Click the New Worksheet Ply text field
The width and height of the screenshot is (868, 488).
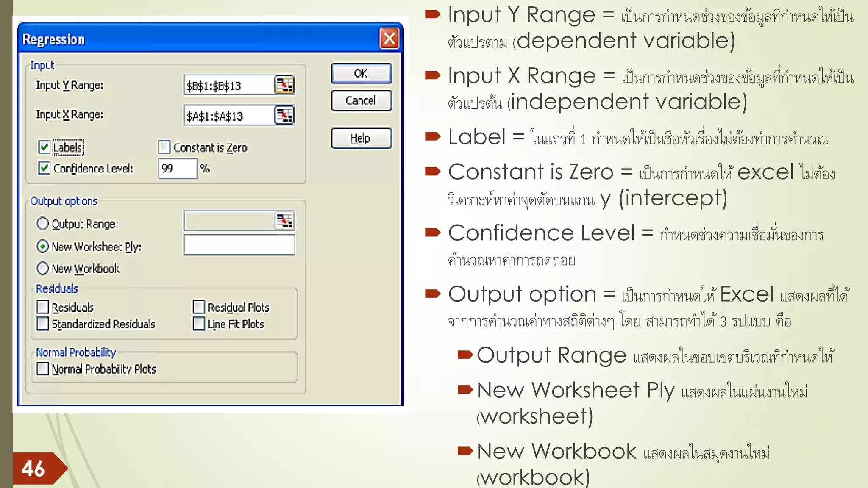239,245
